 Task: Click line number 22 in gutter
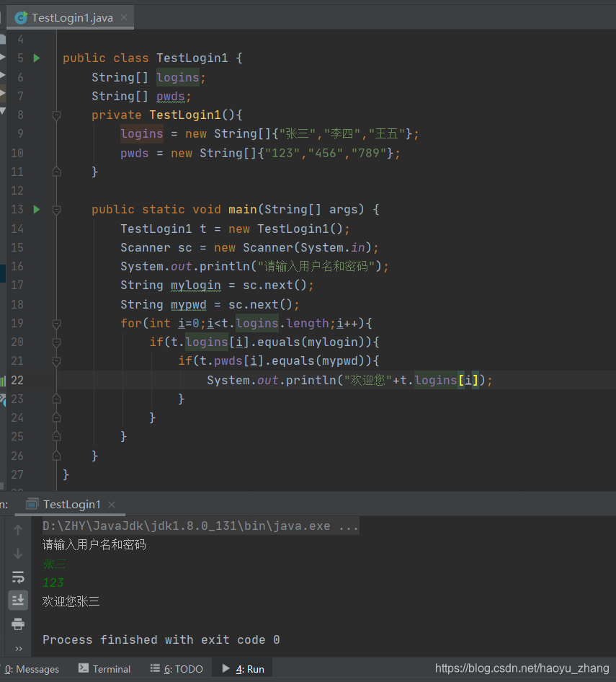tap(17, 380)
